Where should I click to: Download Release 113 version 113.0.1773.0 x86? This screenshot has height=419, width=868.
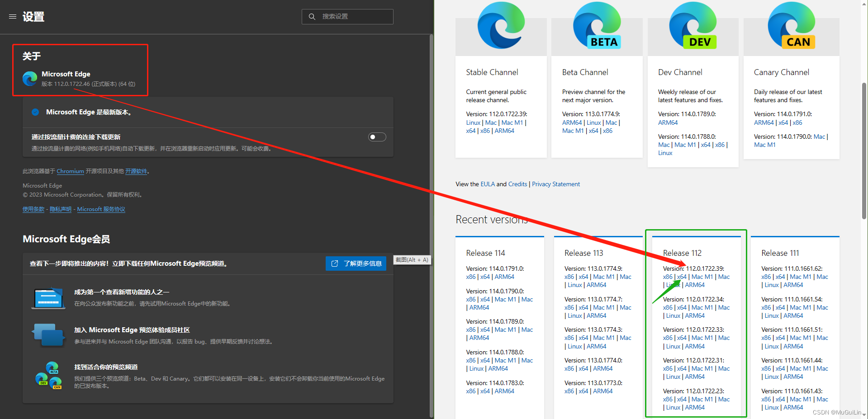point(569,391)
